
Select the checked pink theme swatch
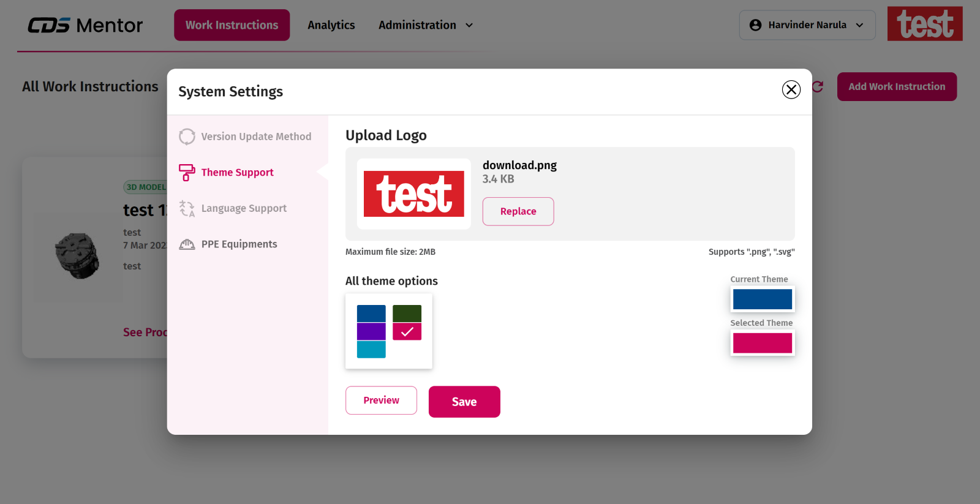click(407, 331)
